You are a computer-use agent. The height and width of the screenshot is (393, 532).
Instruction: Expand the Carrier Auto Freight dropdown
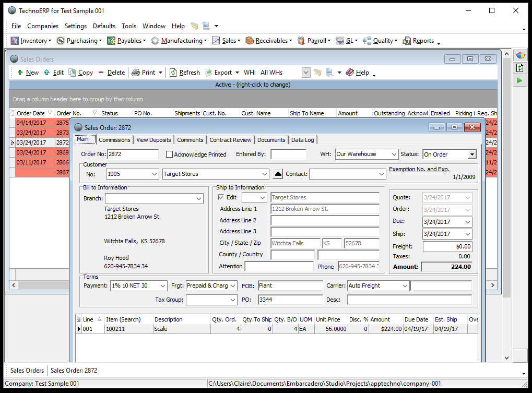[x=405, y=286]
